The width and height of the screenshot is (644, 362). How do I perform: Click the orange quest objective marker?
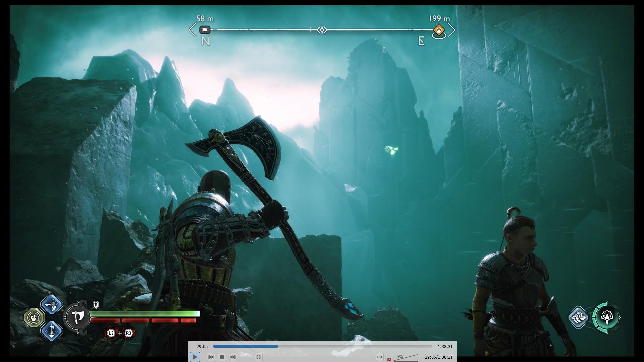pyautogui.click(x=439, y=31)
